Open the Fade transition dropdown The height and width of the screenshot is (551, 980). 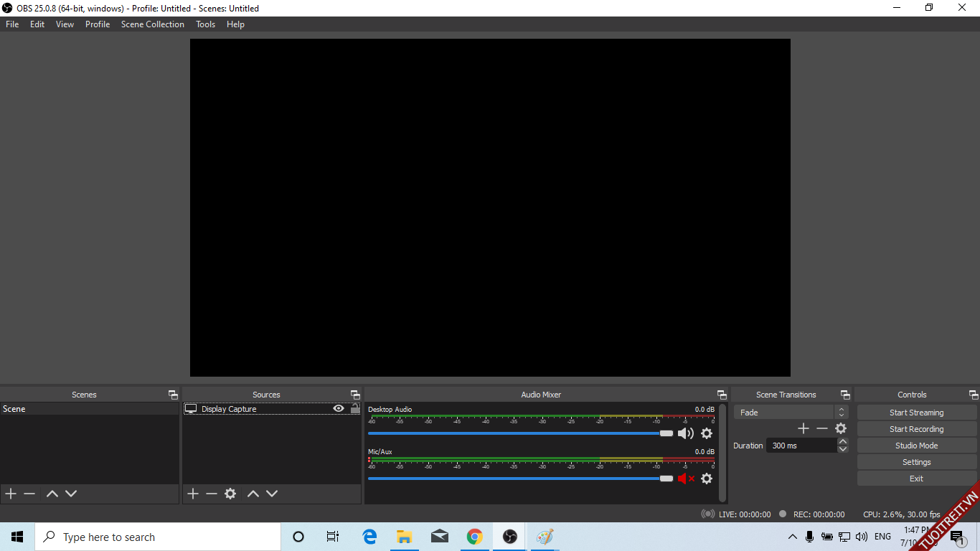coord(791,413)
